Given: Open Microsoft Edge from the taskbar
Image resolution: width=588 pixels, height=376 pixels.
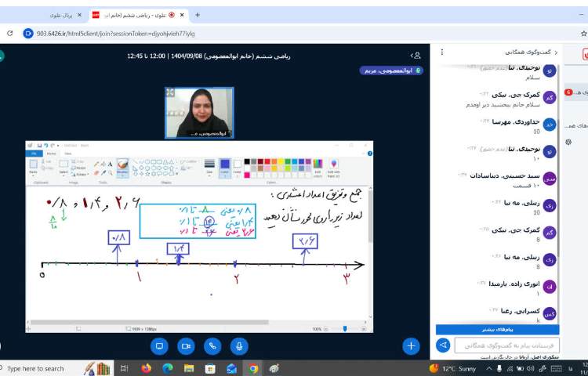Looking at the screenshot, I should tap(168, 368).
